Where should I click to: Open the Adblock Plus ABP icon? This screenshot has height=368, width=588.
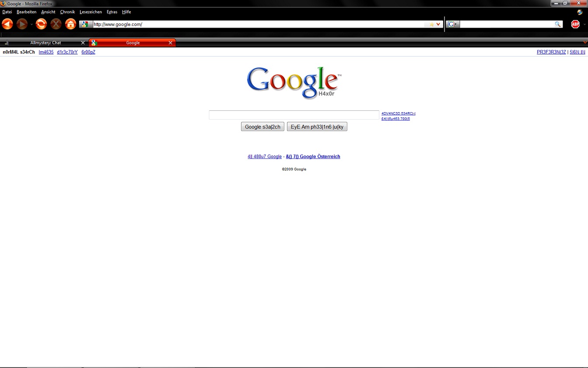575,25
